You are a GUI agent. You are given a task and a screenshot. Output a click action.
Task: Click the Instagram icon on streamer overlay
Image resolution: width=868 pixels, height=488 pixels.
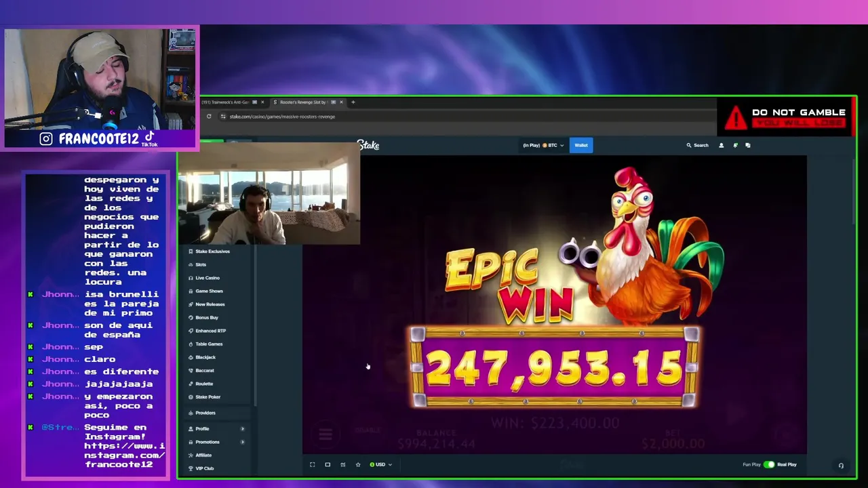click(45, 139)
